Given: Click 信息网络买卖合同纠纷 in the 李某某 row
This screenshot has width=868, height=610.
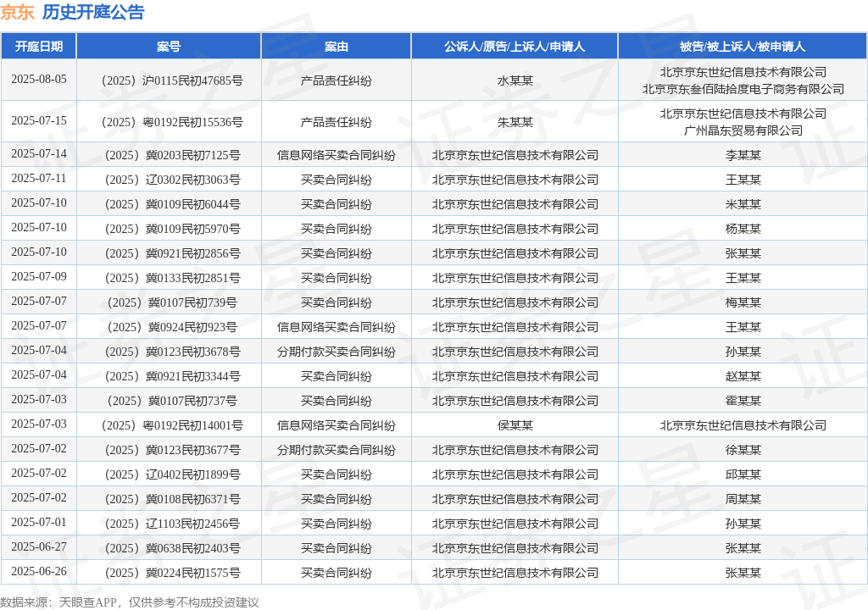Looking at the screenshot, I should pyautogui.click(x=336, y=156).
